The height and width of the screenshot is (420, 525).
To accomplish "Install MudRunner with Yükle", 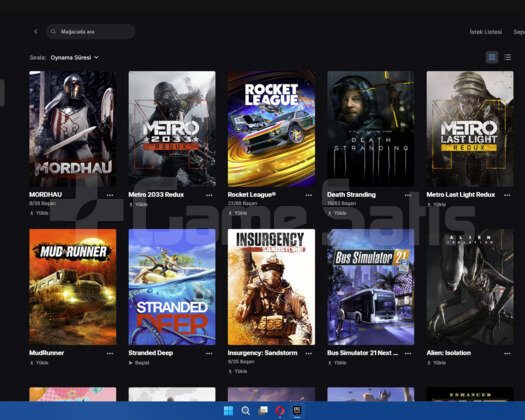I will 39,363.
